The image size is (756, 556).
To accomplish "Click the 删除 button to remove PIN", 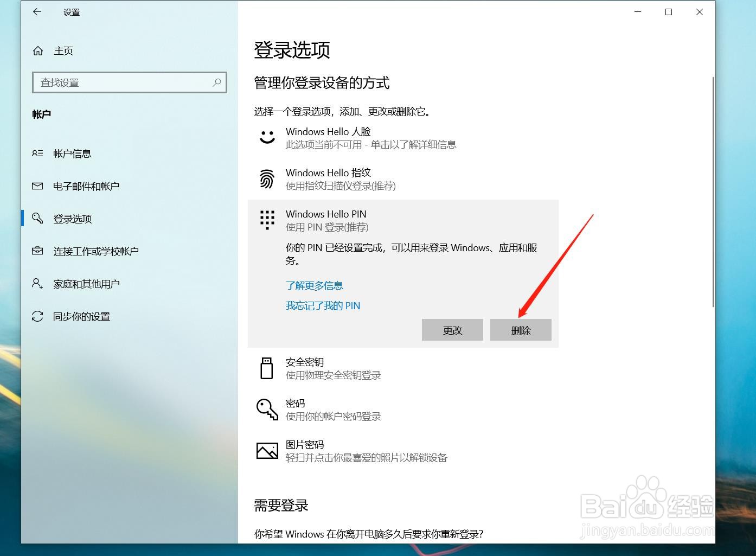I will point(520,330).
